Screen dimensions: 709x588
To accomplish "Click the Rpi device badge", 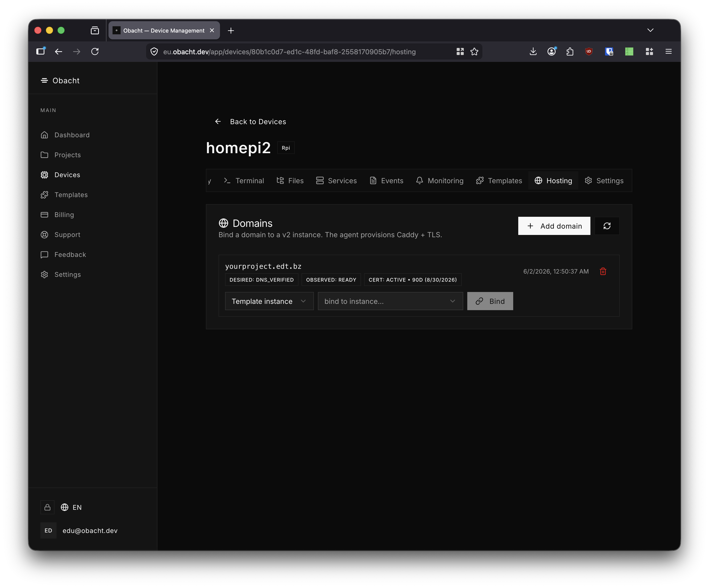I will [286, 148].
